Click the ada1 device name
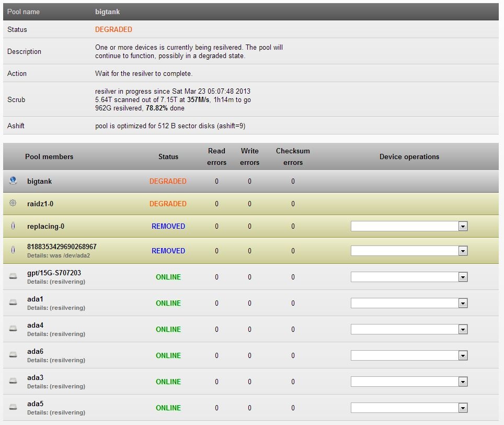 click(x=35, y=299)
